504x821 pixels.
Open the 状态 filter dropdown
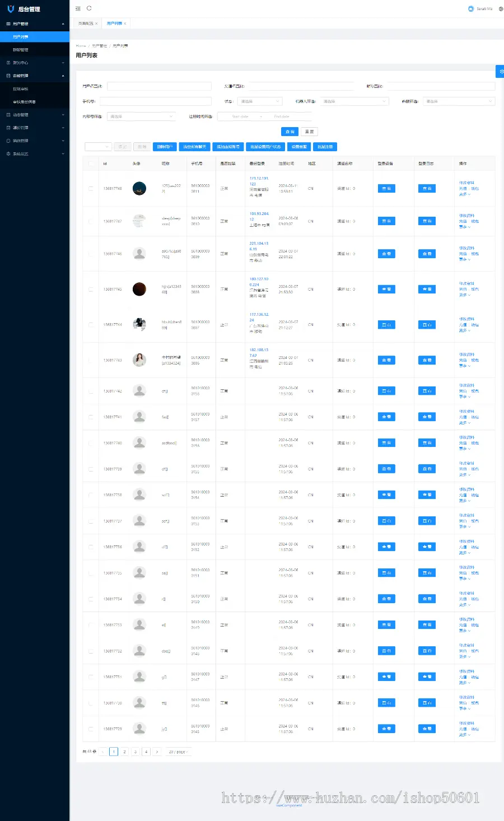coord(259,101)
